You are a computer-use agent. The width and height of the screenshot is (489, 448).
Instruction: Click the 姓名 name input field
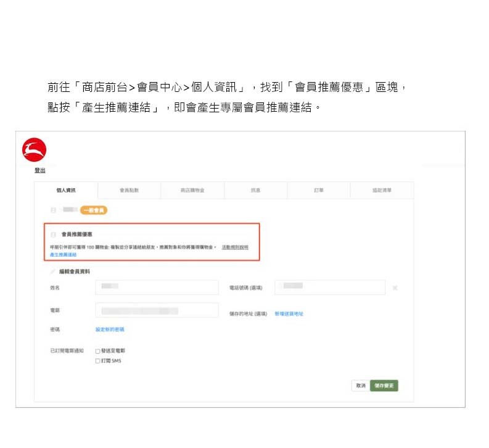(157, 288)
